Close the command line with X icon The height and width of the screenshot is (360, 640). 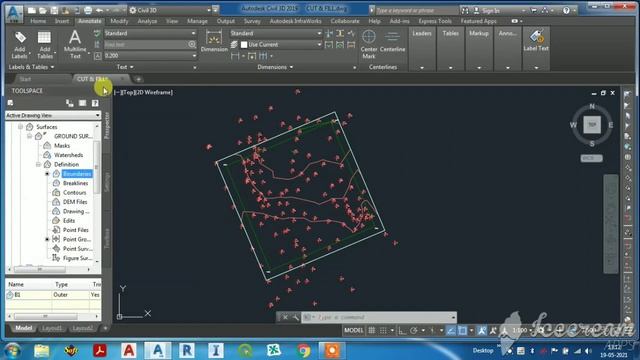285,317
